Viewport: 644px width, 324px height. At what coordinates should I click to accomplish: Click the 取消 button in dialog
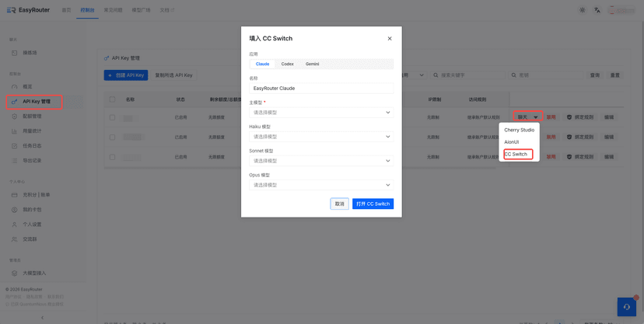click(x=339, y=204)
